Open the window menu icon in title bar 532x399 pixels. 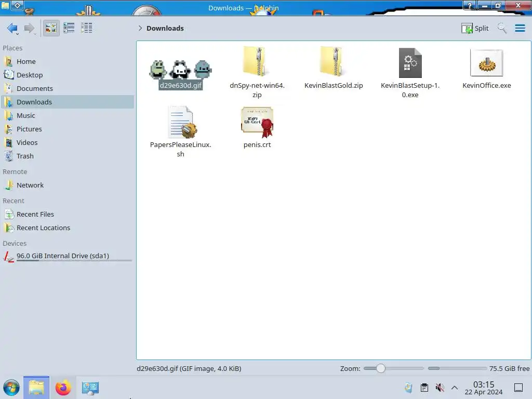coord(17,5)
